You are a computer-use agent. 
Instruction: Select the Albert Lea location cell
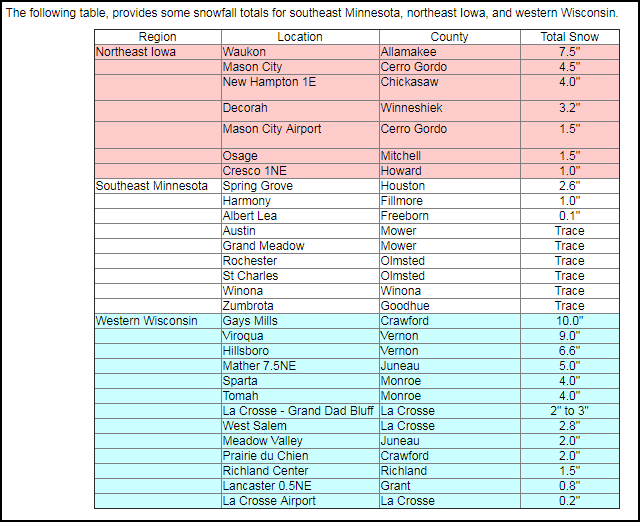point(300,216)
